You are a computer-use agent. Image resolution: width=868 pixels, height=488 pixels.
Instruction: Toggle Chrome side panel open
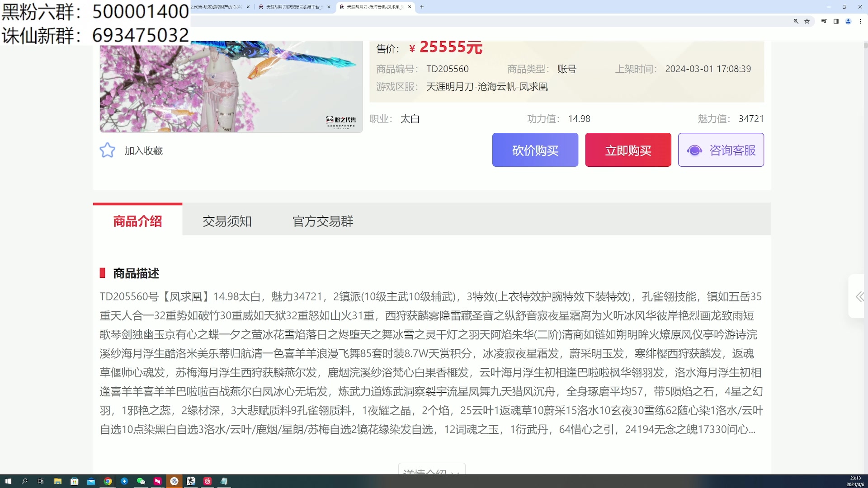click(836, 21)
